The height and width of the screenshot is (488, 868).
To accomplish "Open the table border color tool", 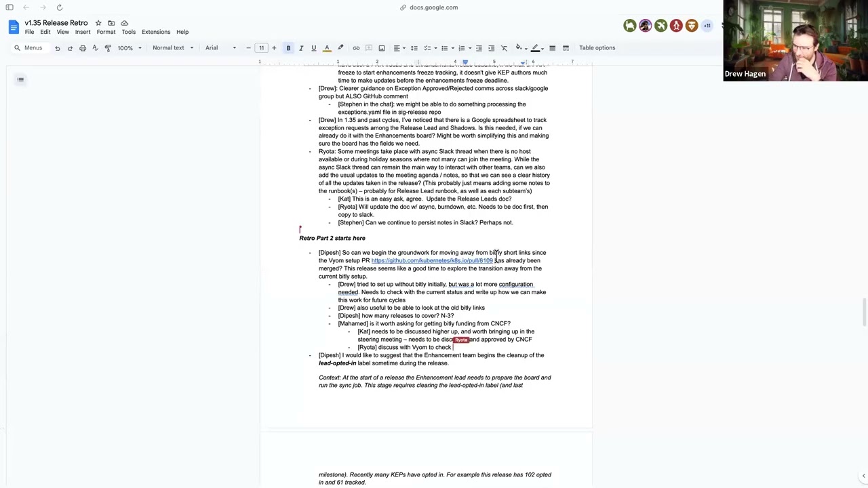I will (536, 48).
